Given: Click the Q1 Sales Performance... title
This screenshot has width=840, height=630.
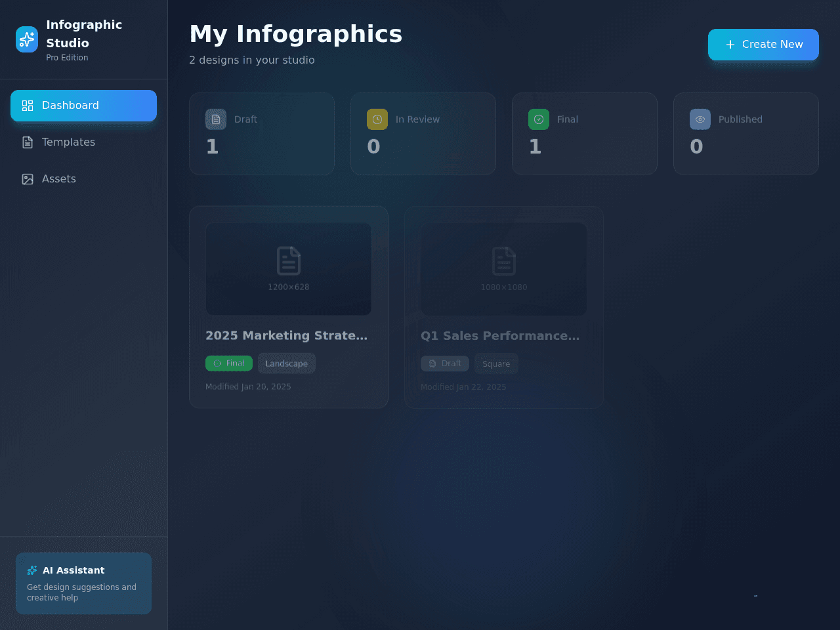Looking at the screenshot, I should tap(500, 336).
